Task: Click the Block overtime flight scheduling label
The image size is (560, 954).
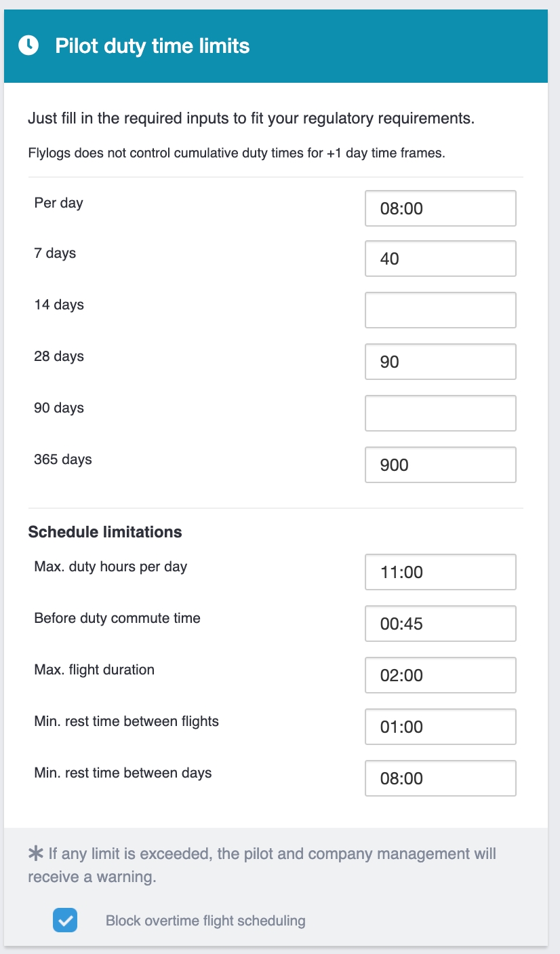Action: pyautogui.click(x=205, y=921)
